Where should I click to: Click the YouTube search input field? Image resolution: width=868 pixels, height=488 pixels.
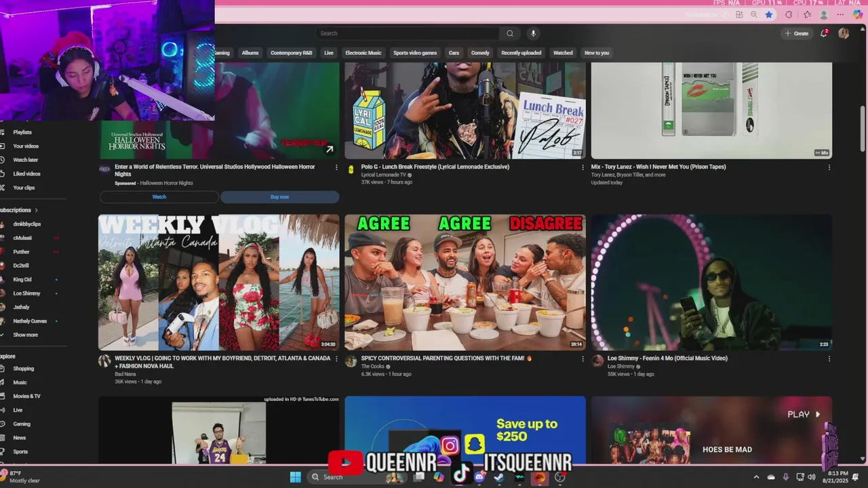pos(407,33)
